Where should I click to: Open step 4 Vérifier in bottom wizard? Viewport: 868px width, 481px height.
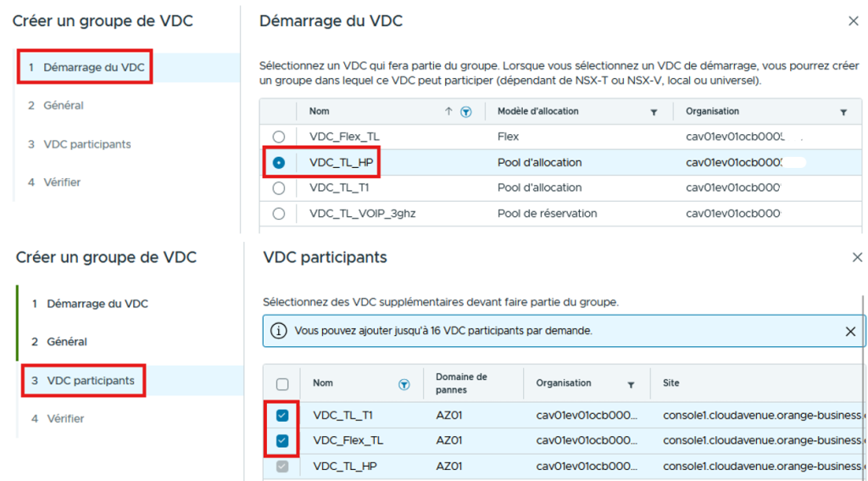(65, 419)
